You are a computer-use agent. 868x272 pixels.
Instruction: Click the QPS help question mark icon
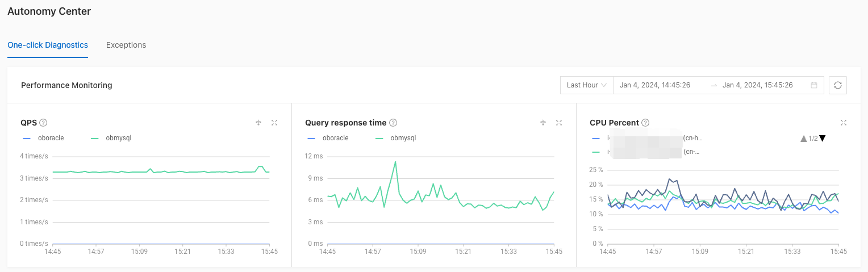click(x=43, y=123)
